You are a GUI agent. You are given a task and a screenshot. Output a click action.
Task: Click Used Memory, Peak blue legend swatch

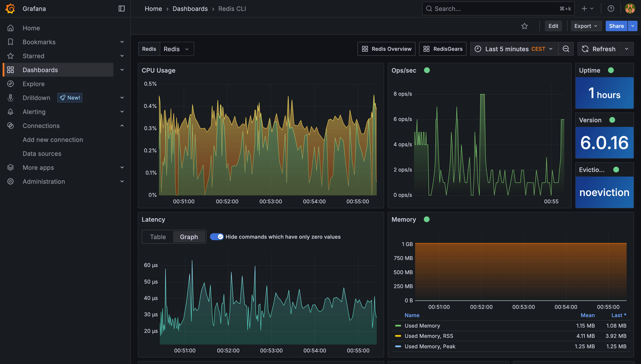(x=398, y=346)
